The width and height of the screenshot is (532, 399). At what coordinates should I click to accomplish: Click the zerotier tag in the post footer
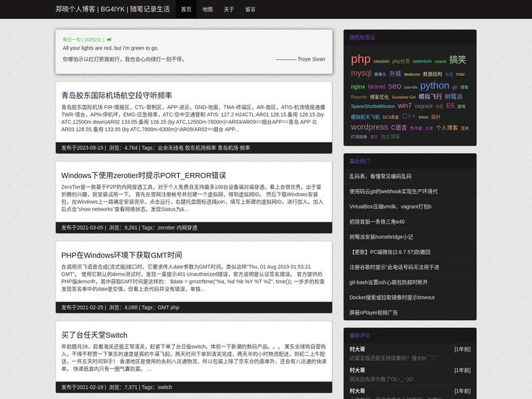click(166, 228)
